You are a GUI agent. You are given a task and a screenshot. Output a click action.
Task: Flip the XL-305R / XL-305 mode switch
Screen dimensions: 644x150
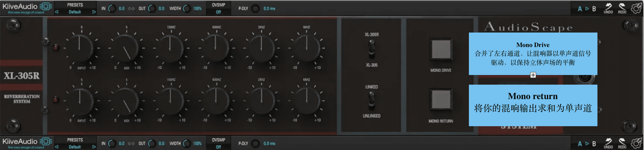(x=372, y=49)
